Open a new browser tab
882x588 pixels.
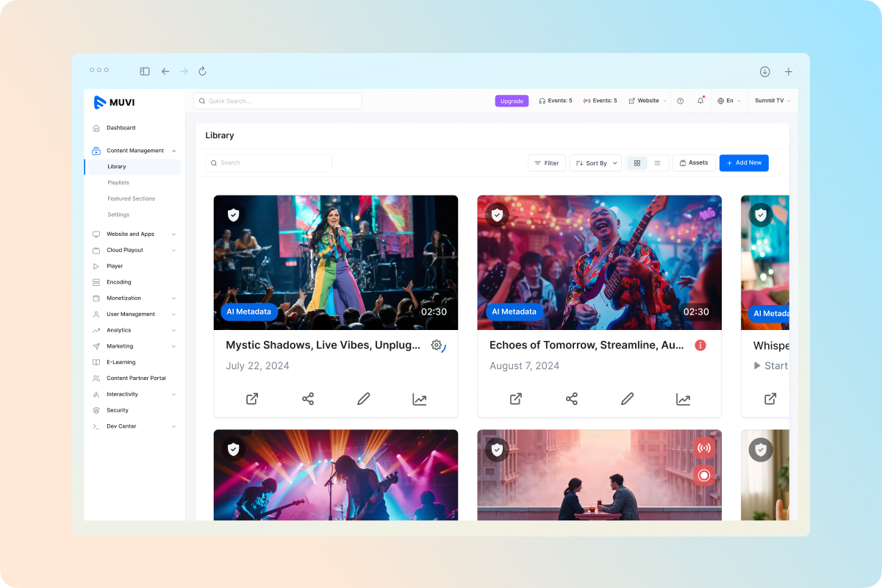(x=789, y=71)
